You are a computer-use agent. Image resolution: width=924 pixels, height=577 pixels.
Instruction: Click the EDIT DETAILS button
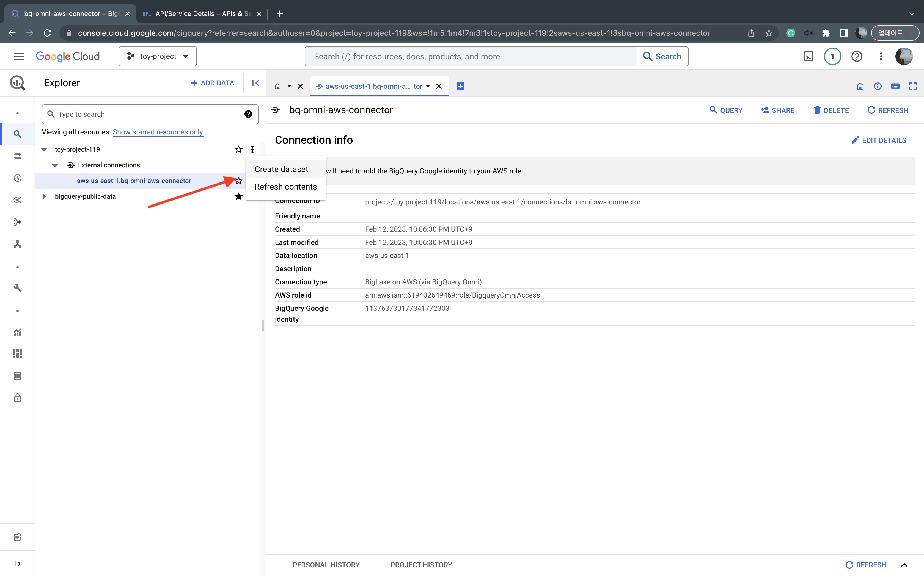(879, 140)
